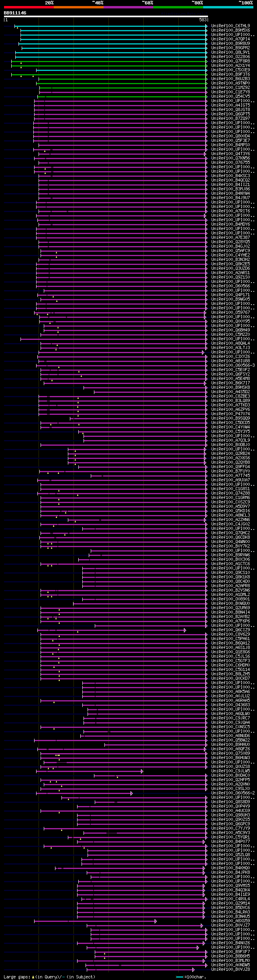This screenshot has width=257, height=980.
Task: Click the UniRef100_C9JRC7 row label
Action: (230, 718)
